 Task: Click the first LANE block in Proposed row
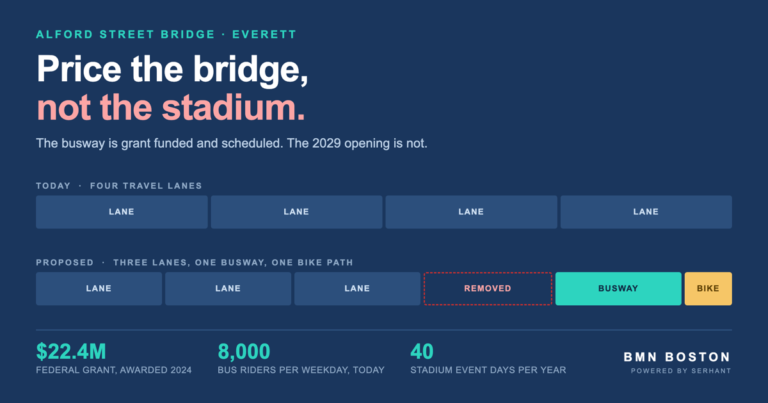(x=99, y=289)
